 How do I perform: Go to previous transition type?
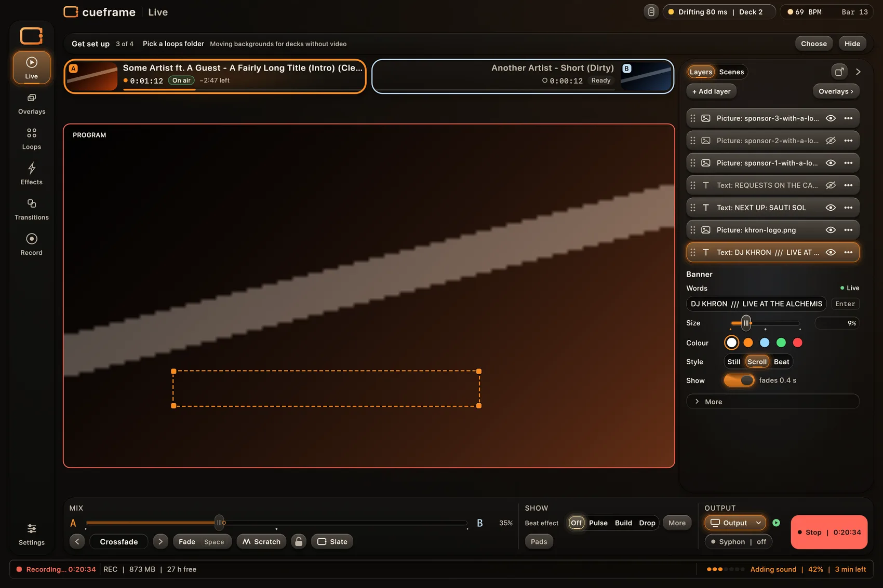coord(77,542)
